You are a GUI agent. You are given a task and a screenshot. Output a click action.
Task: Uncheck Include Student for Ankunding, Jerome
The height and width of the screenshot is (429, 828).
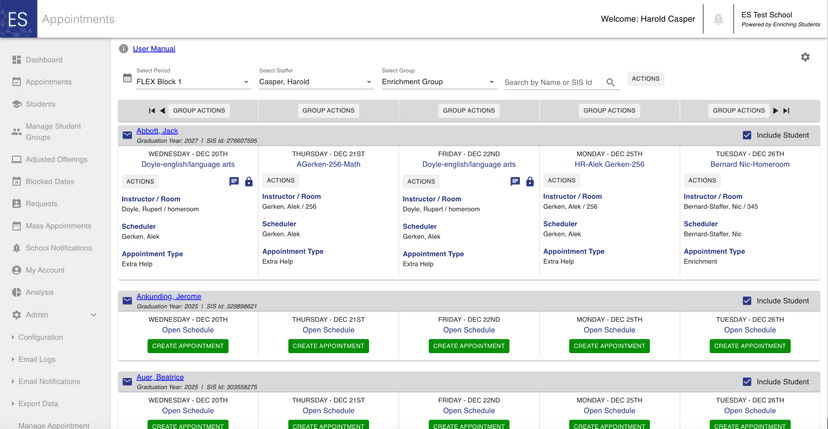click(747, 301)
